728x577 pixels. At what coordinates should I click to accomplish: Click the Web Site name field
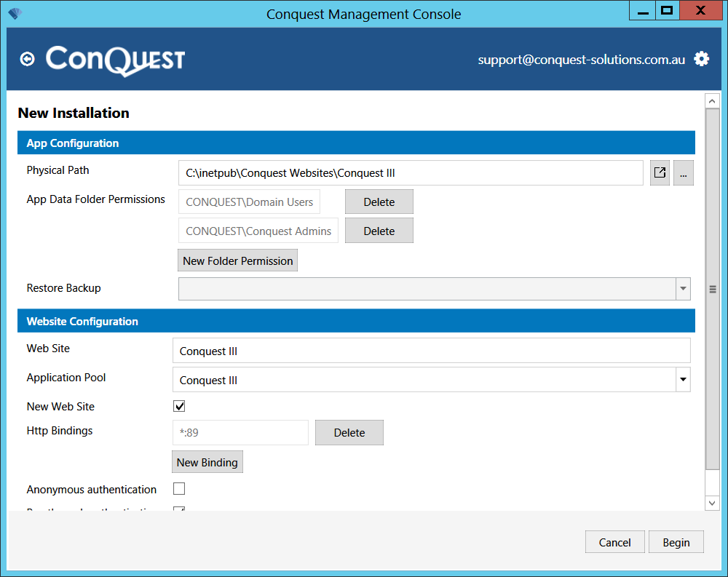point(431,351)
